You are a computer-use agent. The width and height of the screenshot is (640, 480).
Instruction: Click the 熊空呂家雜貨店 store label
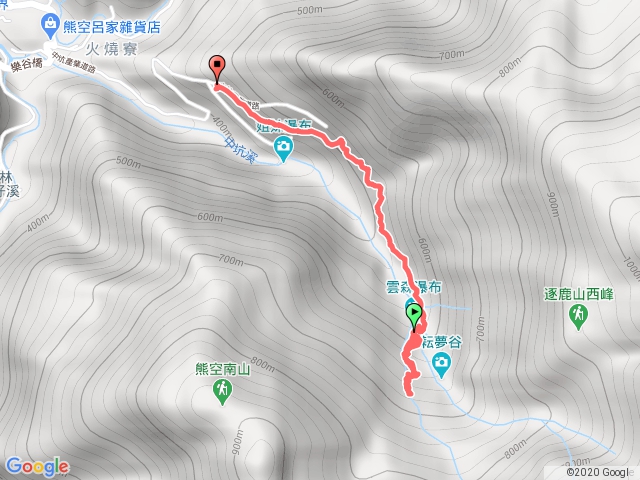point(112,27)
